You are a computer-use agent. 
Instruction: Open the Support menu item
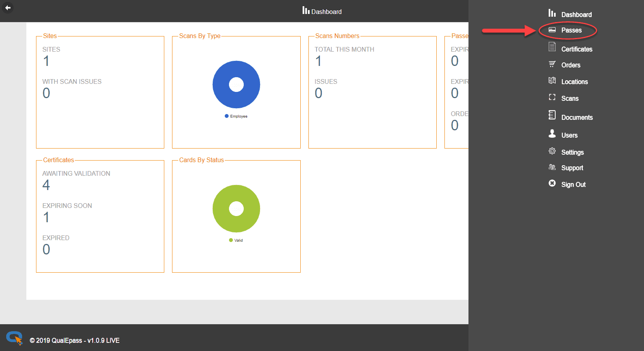(572, 168)
